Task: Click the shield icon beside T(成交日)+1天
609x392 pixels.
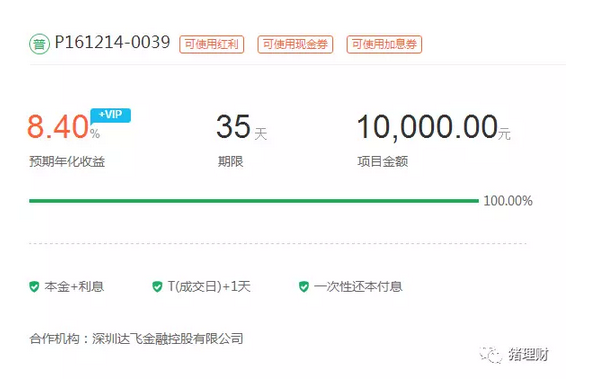Action: click(157, 287)
